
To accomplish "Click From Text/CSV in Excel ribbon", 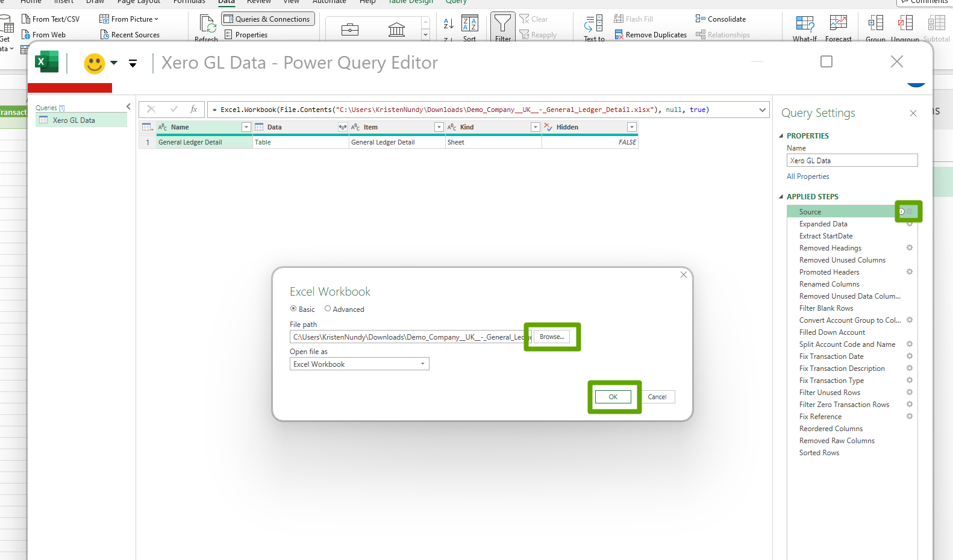I will point(51,19).
